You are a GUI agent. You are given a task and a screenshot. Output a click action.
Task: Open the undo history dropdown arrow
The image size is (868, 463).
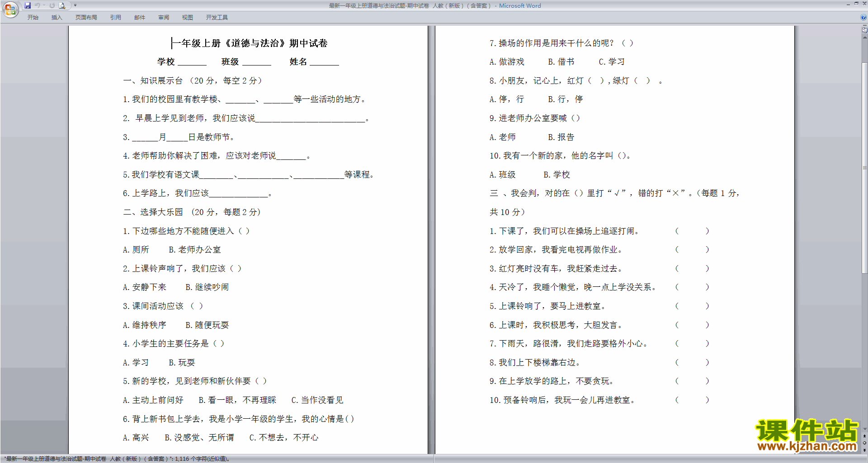point(44,5)
